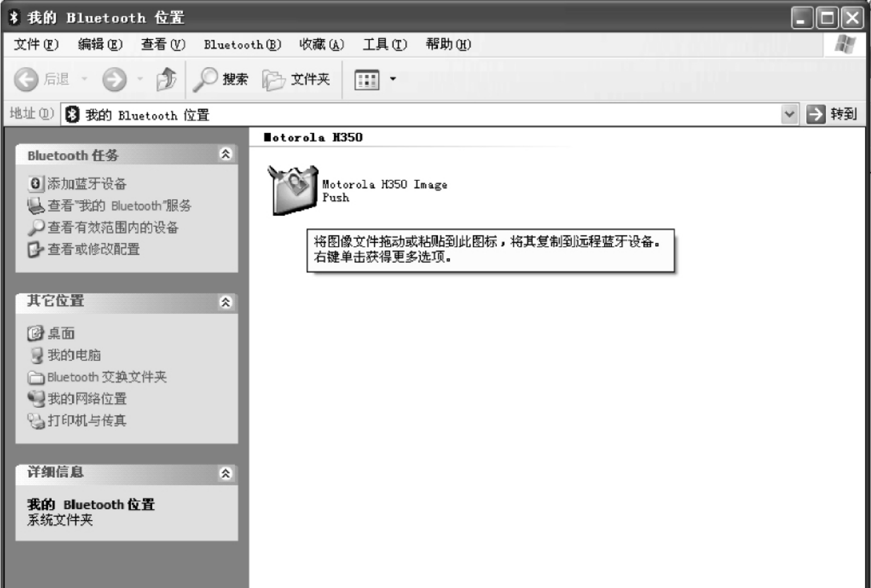
Task: Select the Motorola H350 Image Push icon
Action: coord(293,190)
